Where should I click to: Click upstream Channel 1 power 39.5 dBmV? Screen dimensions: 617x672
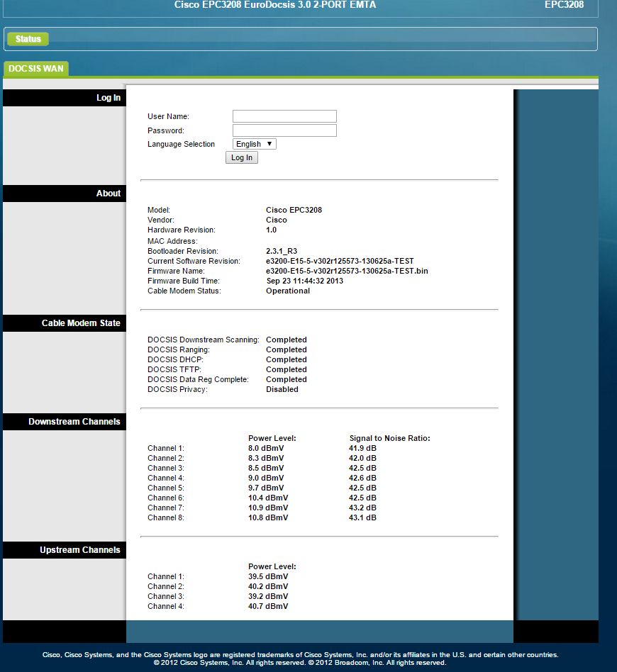[x=268, y=576]
